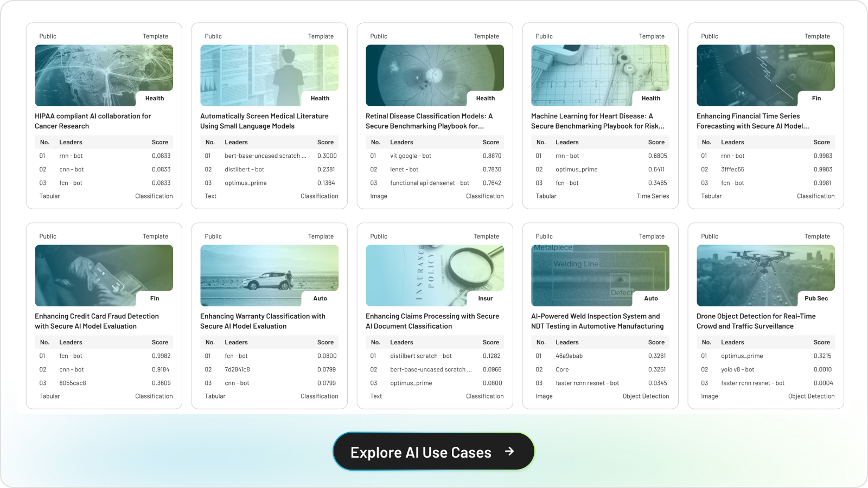Select the Pub Sec badge on the Drone Detection card
This screenshot has height=488, width=868.
tap(815, 298)
